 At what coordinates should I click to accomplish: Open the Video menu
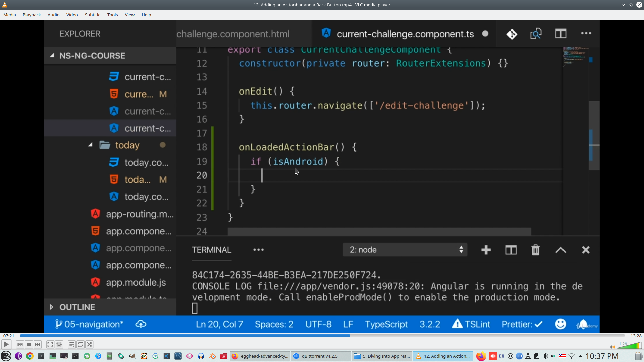72,15
